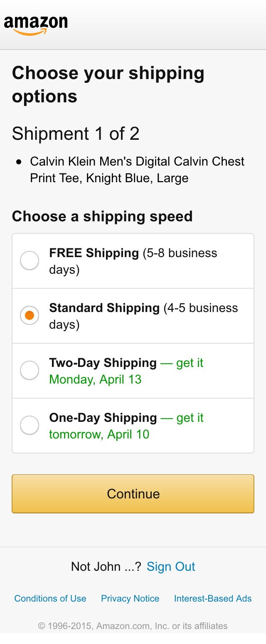Screen dimensions: 266x644
Task: Click the Amazon copyright notice text
Action: click(133, 625)
